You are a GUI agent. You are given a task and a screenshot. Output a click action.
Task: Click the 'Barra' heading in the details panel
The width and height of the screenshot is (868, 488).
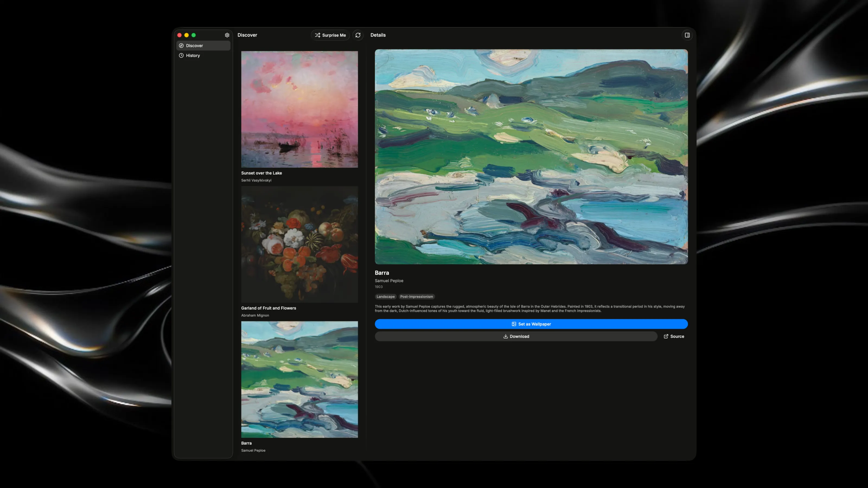tap(382, 273)
